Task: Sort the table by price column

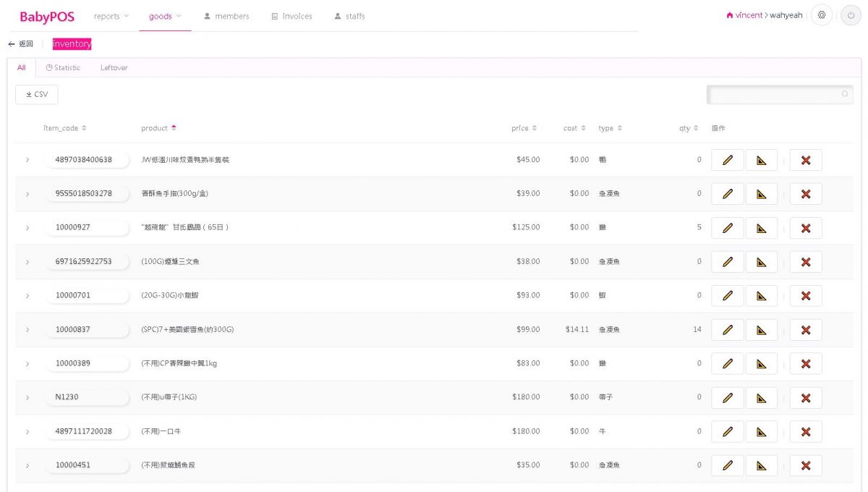Action: click(524, 128)
